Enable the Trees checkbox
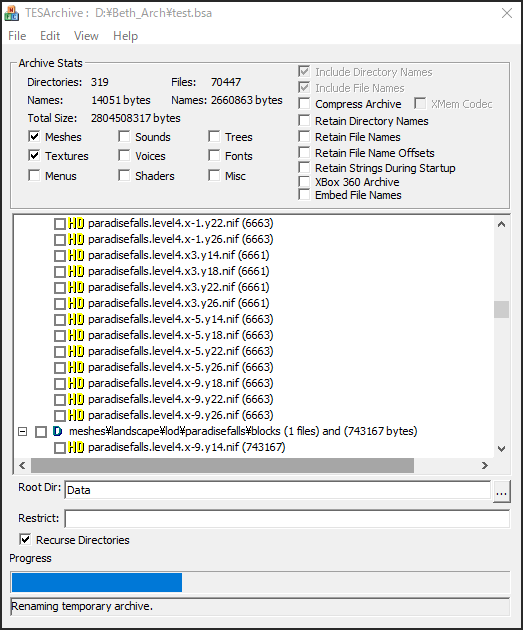 [214, 137]
